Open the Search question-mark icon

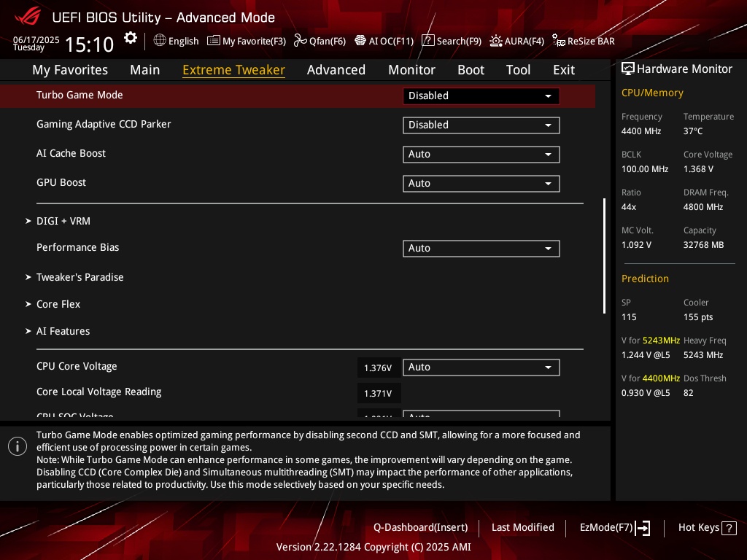428,41
